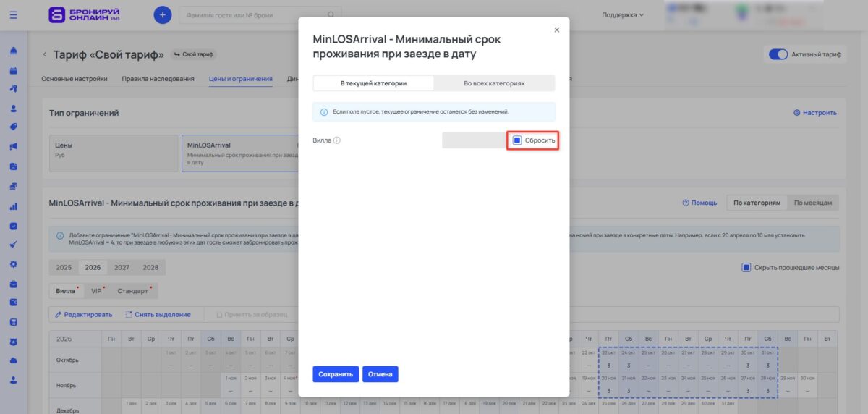
Task: Select the VIP category tab
Action: pyautogui.click(x=98, y=291)
